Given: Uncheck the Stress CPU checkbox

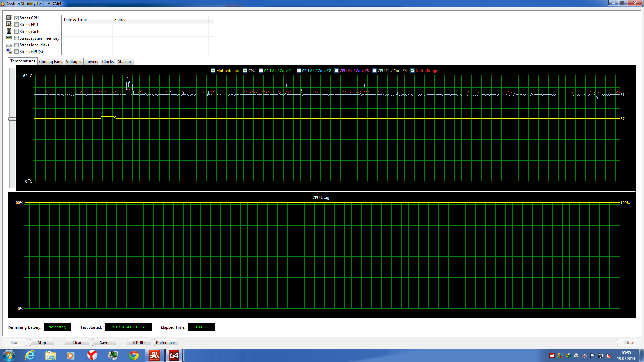Looking at the screenshot, I should 16,18.
